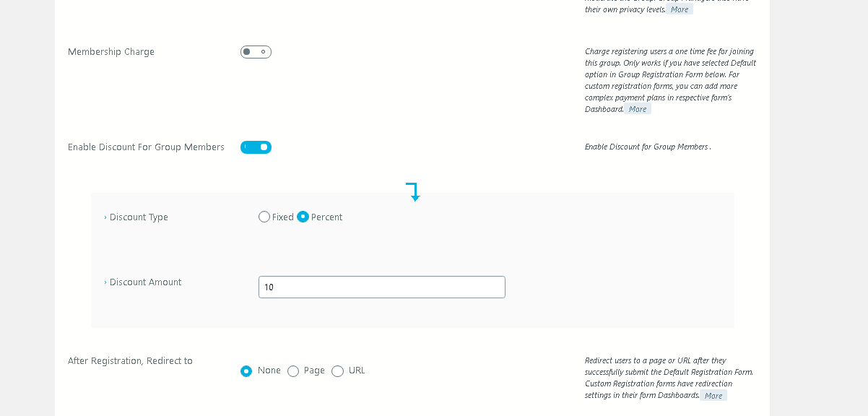
Task: Choose Page as the redirect option
Action: tap(293, 371)
